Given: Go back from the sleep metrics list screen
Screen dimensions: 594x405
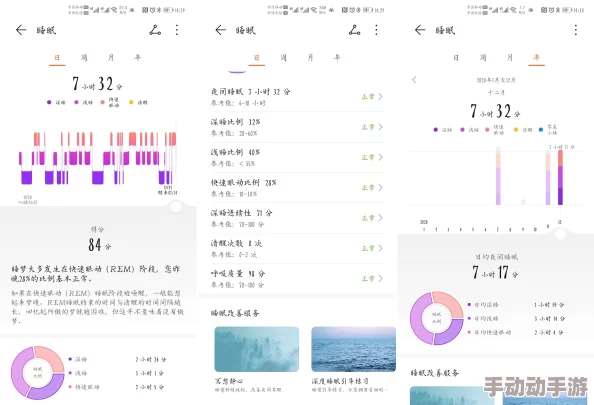Looking at the screenshot, I should coord(220,30).
